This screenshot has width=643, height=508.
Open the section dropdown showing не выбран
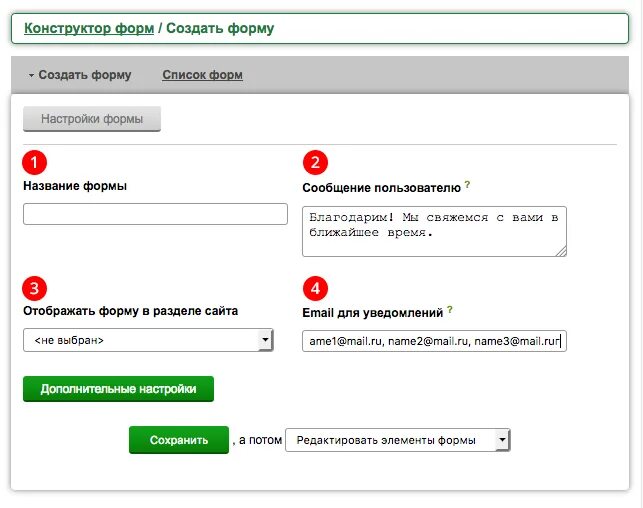148,340
